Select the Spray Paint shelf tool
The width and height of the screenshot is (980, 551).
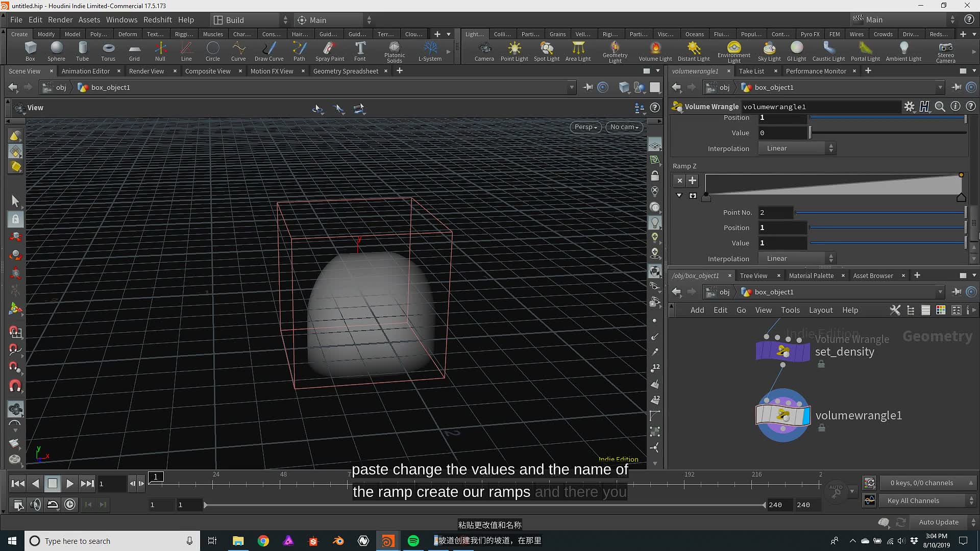click(330, 52)
